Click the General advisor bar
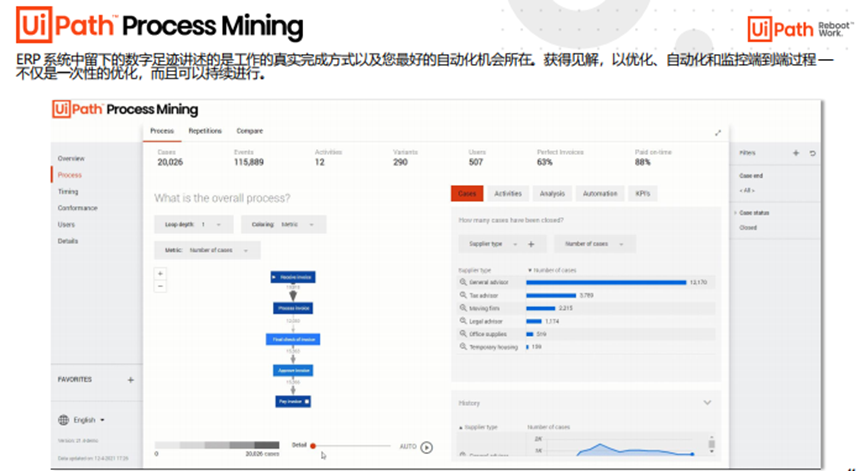This screenshot has width=864, height=471. coord(606,283)
